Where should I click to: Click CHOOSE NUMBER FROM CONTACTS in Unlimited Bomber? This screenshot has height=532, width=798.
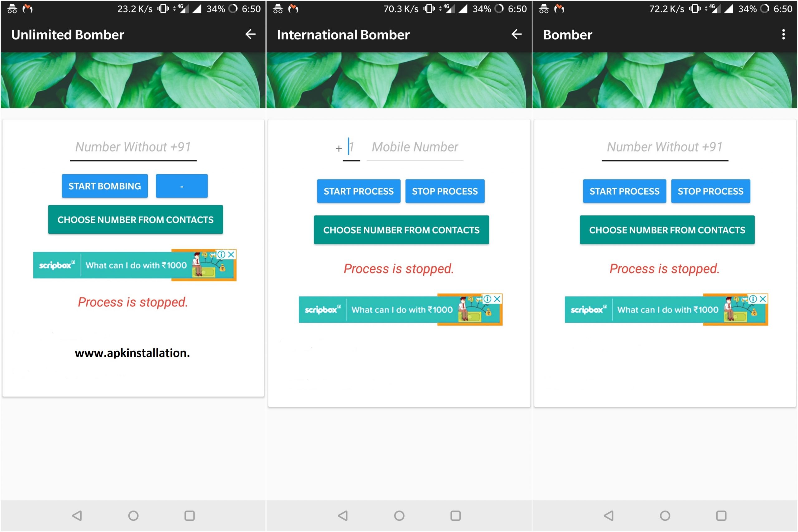coord(134,220)
